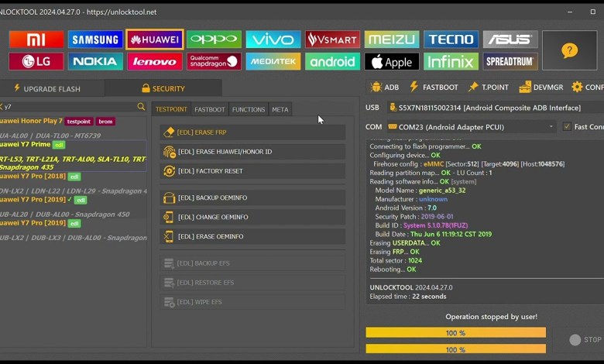
Task: Click the brom tag on Honor Play 7
Action: [x=105, y=122]
